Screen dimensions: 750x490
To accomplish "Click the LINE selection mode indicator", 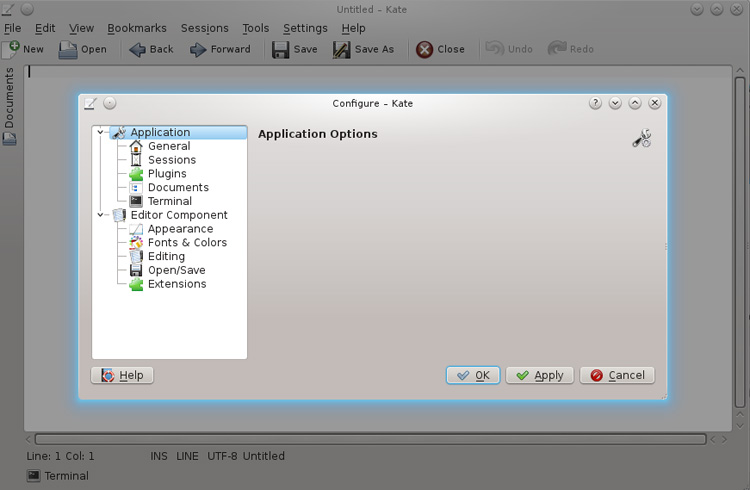I will coord(187,456).
